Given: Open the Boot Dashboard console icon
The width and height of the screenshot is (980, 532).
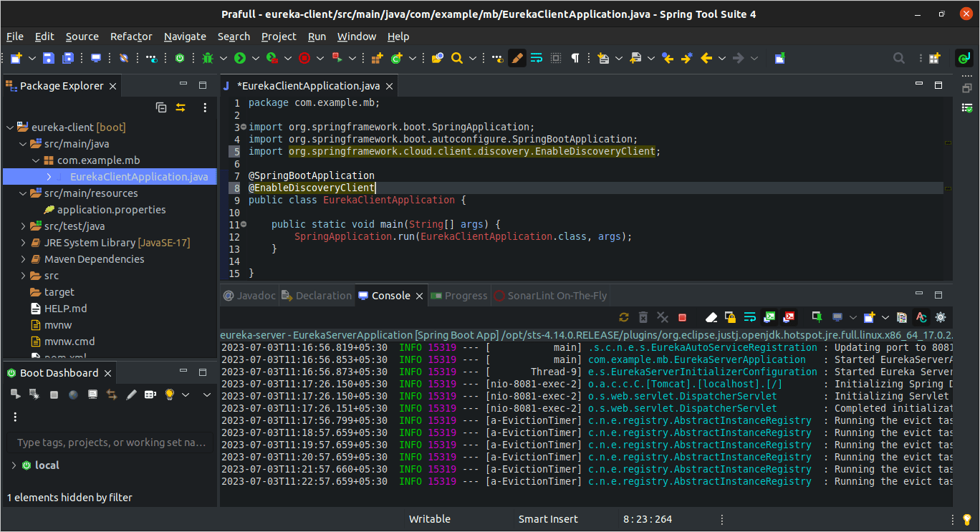Looking at the screenshot, I should tap(92, 394).
